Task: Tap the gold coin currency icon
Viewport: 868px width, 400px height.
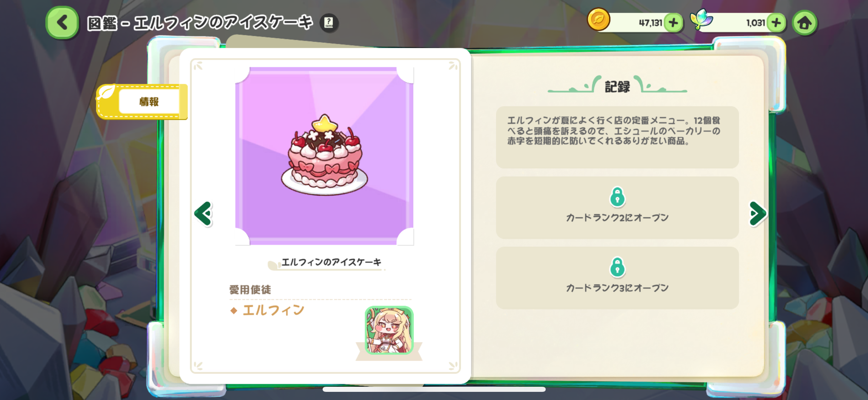Action: (599, 20)
